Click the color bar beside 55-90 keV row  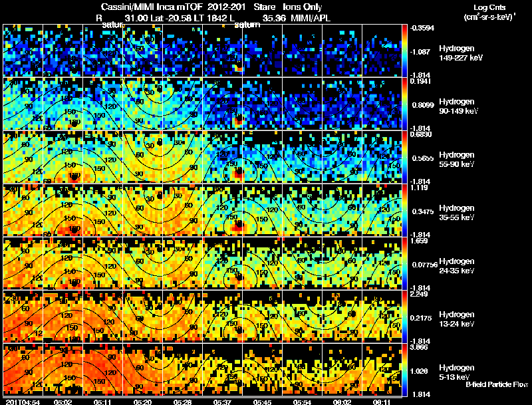404,157
